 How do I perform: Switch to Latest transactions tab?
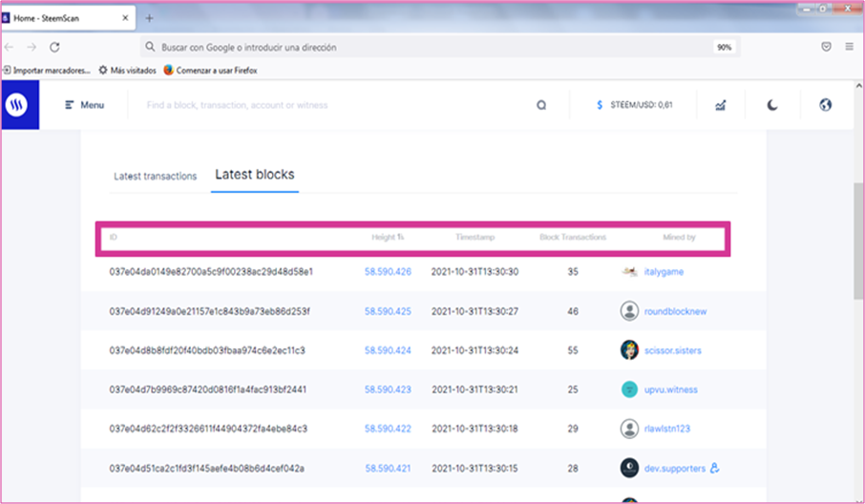point(155,177)
